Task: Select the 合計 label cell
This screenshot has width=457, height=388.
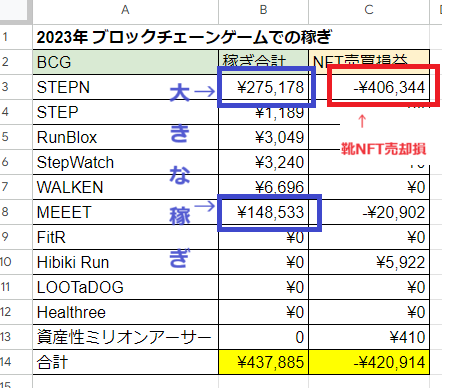Action: pyautogui.click(x=125, y=362)
